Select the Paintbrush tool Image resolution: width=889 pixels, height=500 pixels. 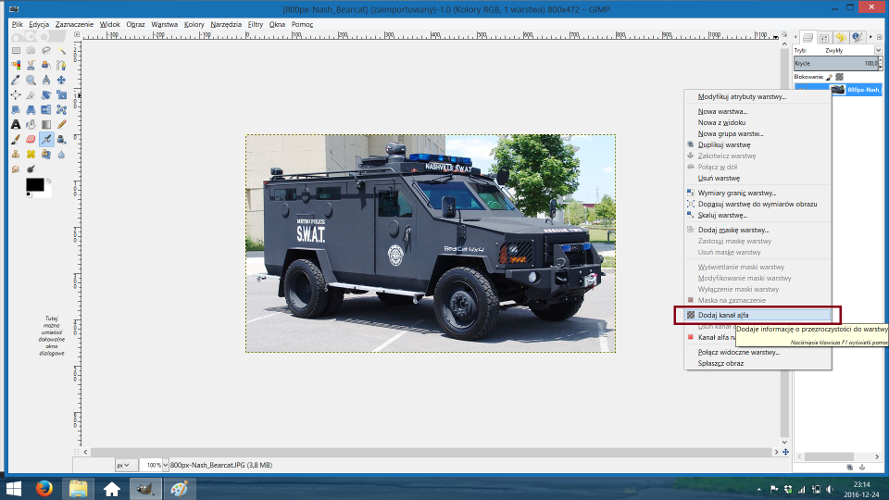click(x=16, y=139)
